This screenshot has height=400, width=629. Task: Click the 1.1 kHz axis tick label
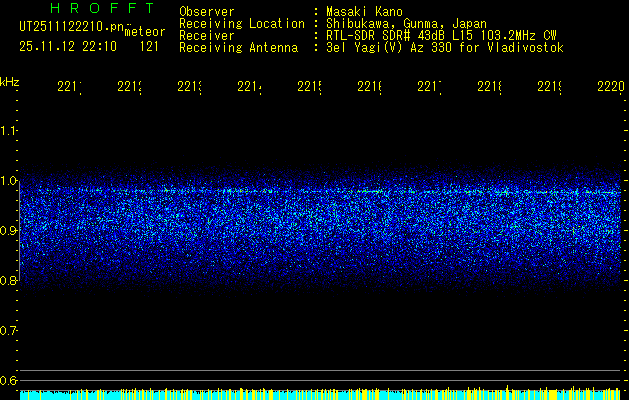[8, 131]
